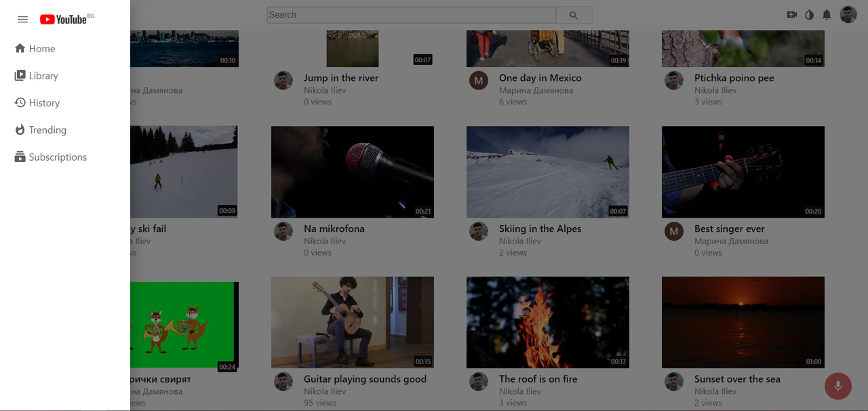Open the green cartoon foxes video thumbnail
The height and width of the screenshot is (411, 868).
(184, 327)
